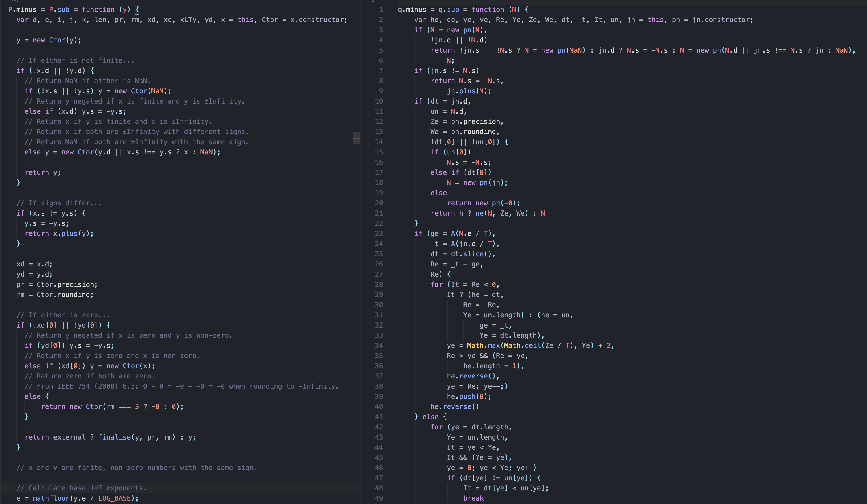Click the 'LOG_BASE' constant

114,499
